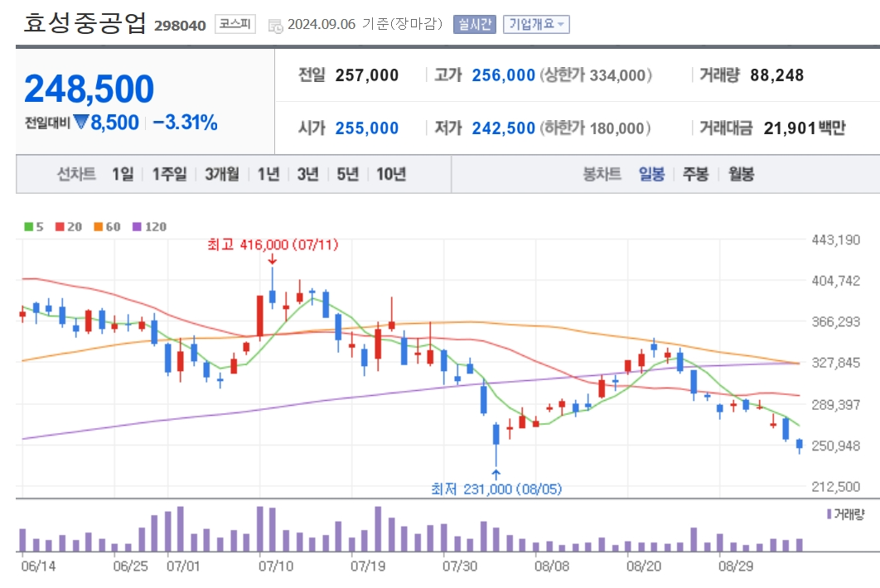Click the 06/14 date axis label

(38, 566)
